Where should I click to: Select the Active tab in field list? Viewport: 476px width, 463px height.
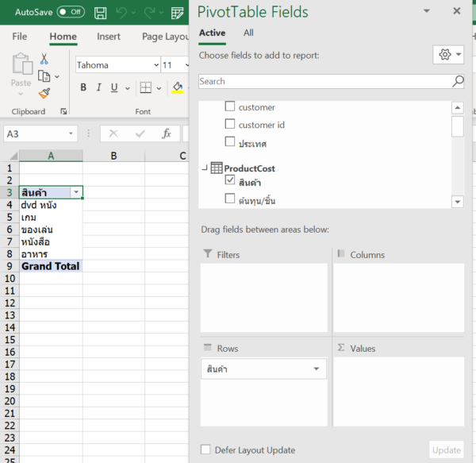click(212, 33)
